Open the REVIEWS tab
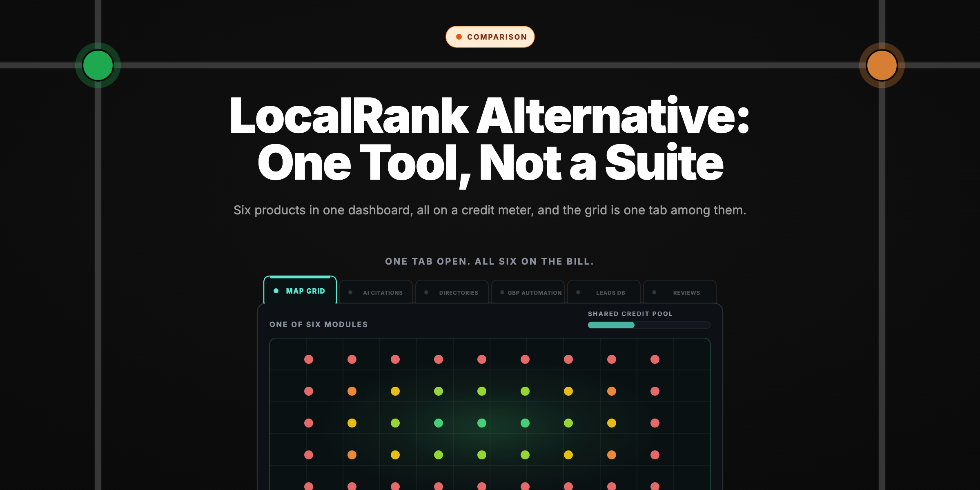Image resolution: width=980 pixels, height=490 pixels. coord(680,292)
